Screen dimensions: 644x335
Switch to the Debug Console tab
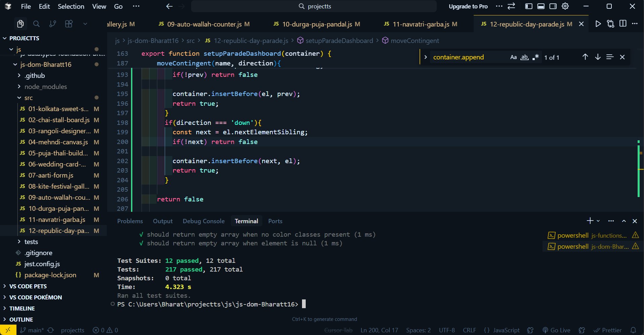coord(203,221)
